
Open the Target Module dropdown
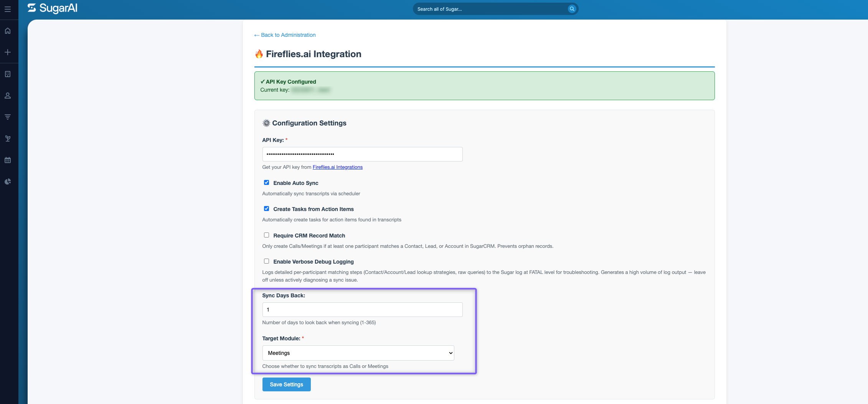point(358,353)
